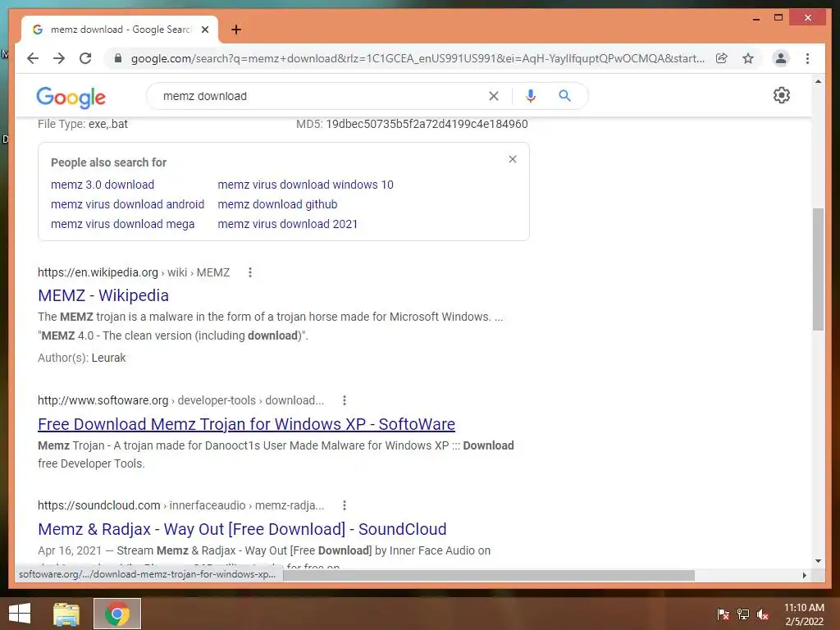Viewport: 840px width, 630px height.
Task: Open network status tray icon
Action: pyautogui.click(x=743, y=614)
